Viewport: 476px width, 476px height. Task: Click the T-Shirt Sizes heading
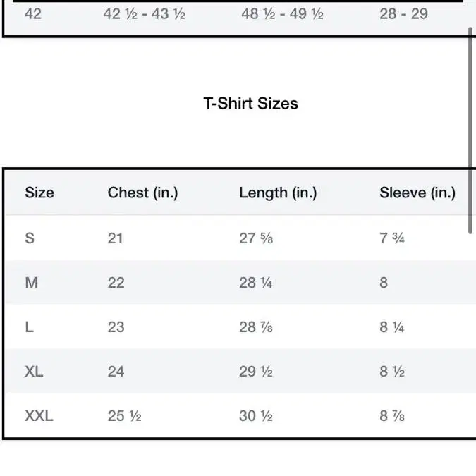click(x=250, y=103)
